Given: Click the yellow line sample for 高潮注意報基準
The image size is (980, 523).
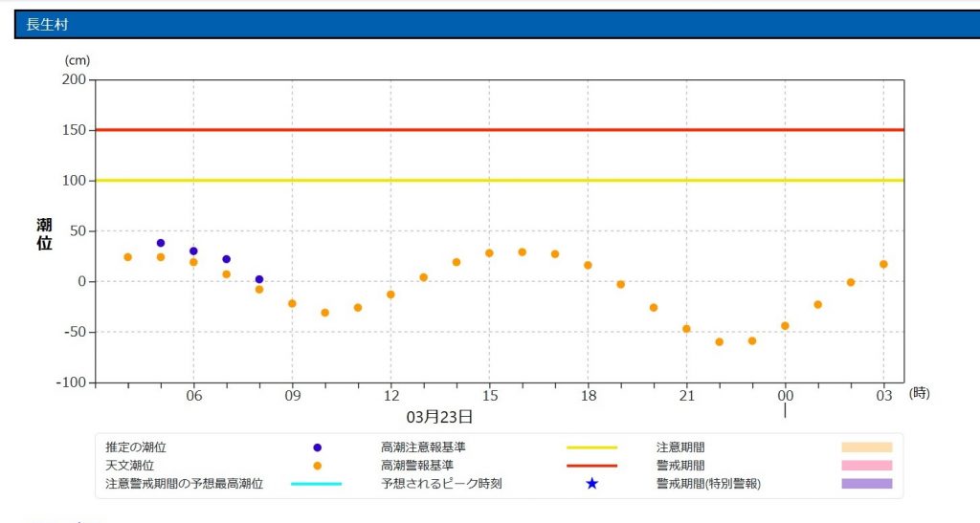Looking at the screenshot, I should pos(591,447).
